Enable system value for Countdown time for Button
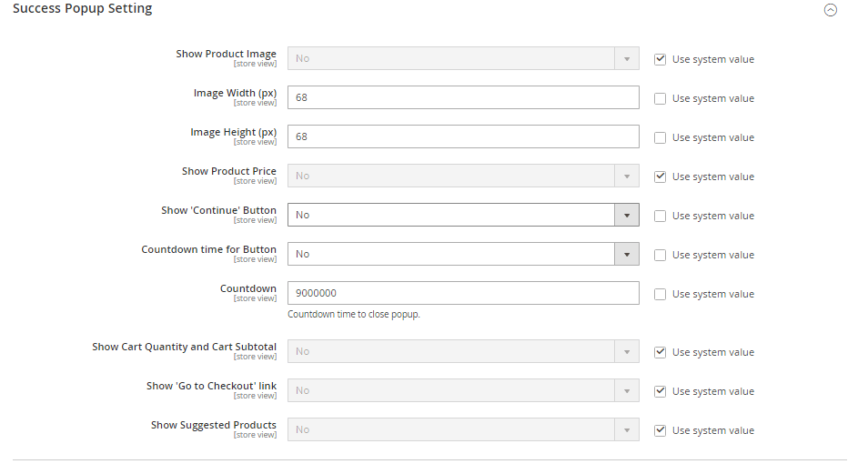 [x=661, y=255]
